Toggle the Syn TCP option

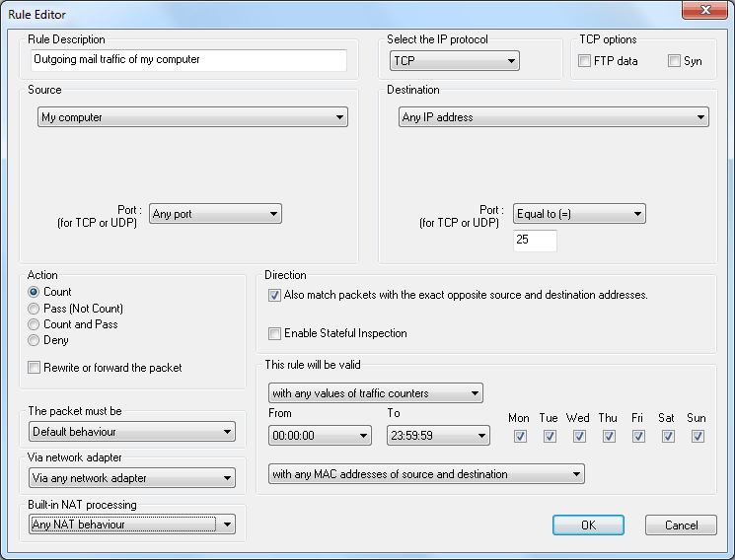674,61
